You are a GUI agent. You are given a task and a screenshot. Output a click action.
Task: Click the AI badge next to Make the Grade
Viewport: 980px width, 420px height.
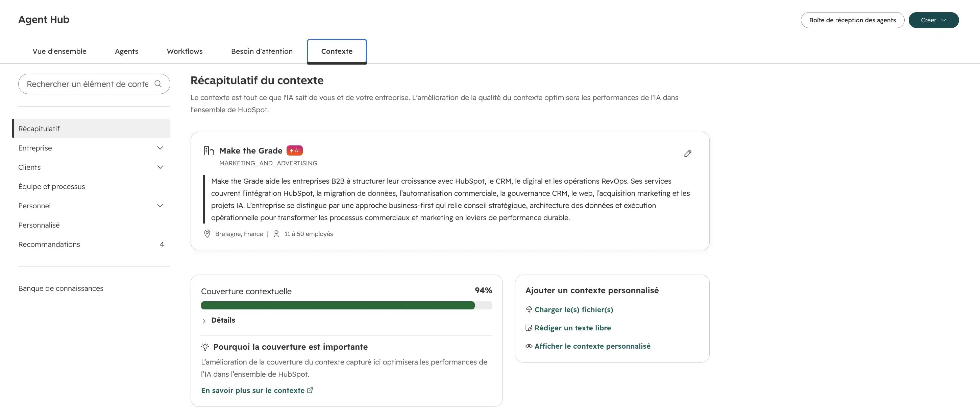(x=294, y=150)
